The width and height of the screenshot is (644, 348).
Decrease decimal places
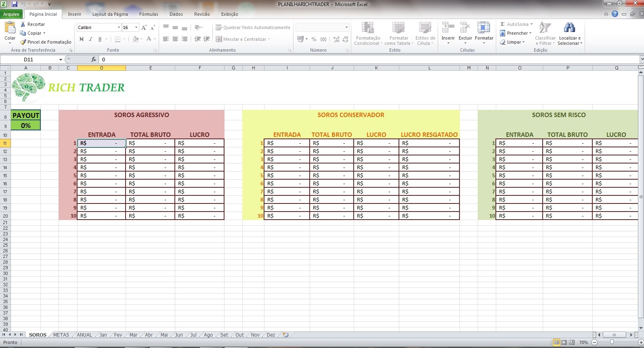(345, 39)
